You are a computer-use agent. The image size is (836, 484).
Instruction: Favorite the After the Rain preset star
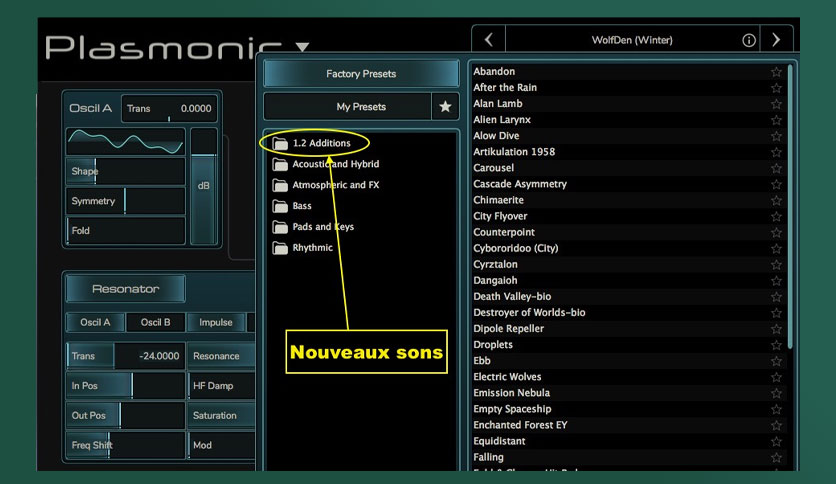(x=776, y=87)
